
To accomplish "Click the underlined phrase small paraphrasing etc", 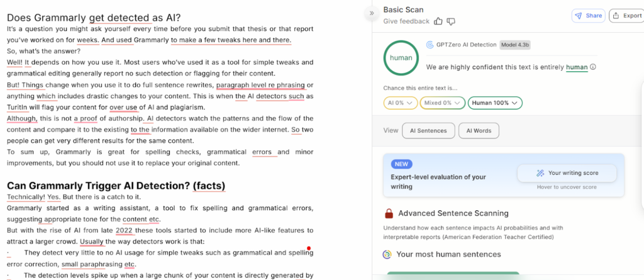I will point(98,264).
